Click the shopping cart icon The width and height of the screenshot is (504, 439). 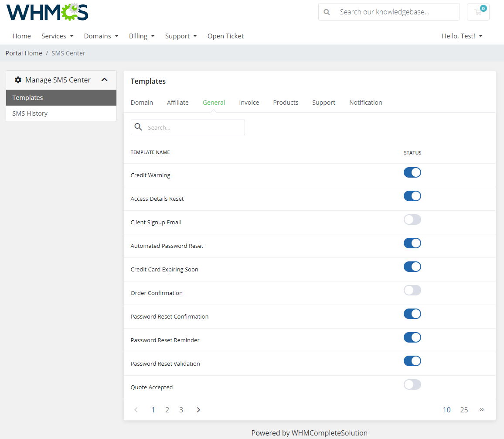pyautogui.click(x=478, y=12)
